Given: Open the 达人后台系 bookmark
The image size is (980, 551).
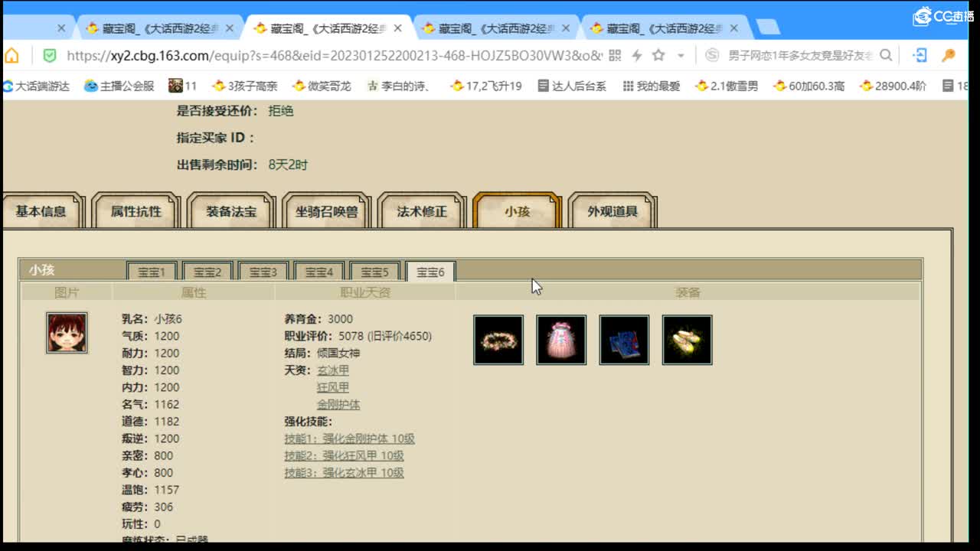Looking at the screenshot, I should (571, 86).
